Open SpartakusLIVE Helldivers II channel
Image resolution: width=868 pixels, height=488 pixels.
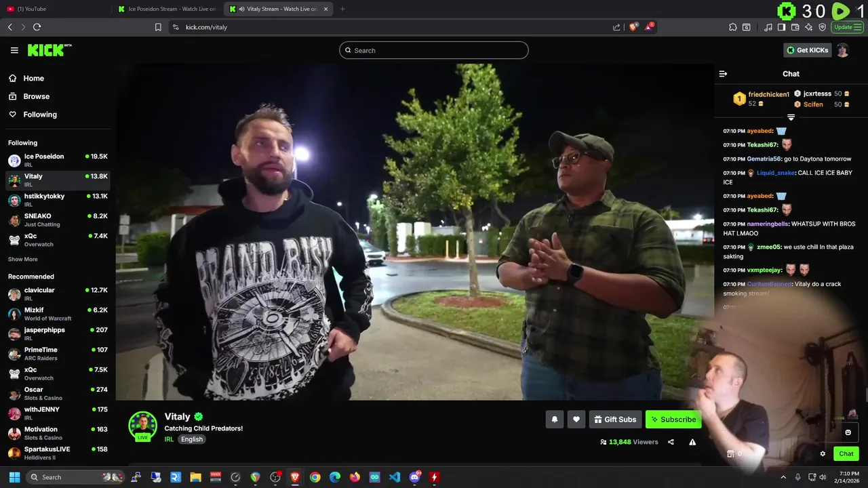tap(58, 453)
